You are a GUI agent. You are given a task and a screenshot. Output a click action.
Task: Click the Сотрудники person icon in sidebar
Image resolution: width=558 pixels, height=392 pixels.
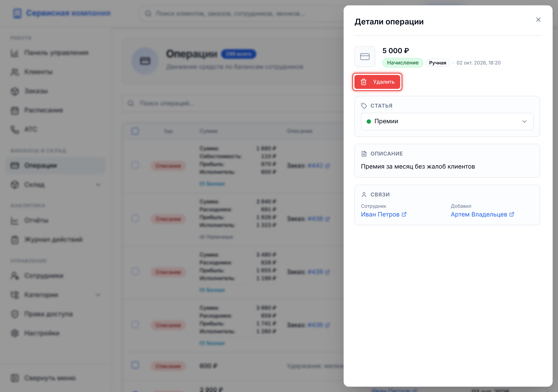(x=15, y=276)
